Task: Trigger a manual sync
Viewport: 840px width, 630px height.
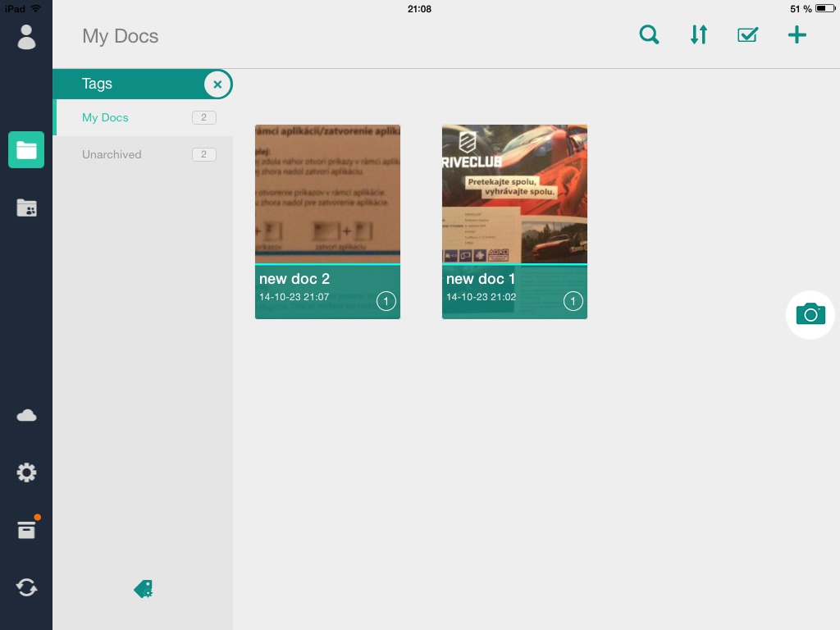Action: tap(26, 587)
